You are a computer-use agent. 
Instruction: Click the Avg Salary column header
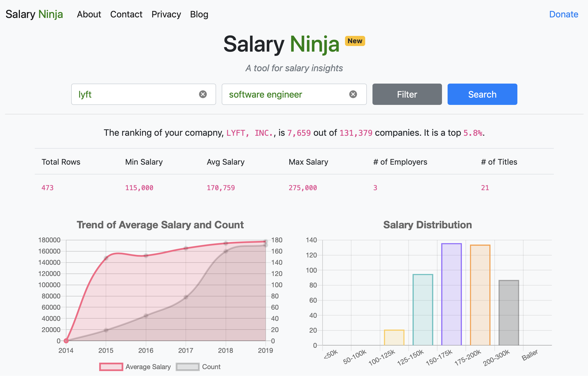click(226, 162)
